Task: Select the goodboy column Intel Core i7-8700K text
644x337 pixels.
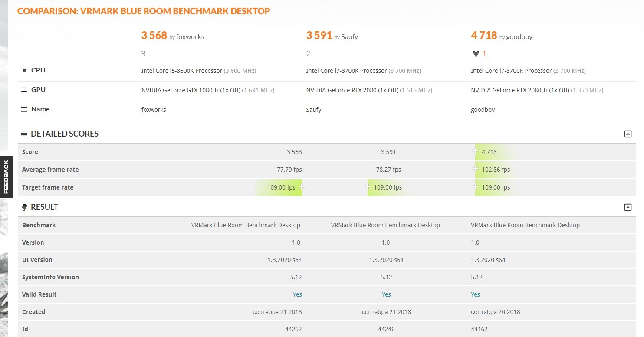Action: 511,71
